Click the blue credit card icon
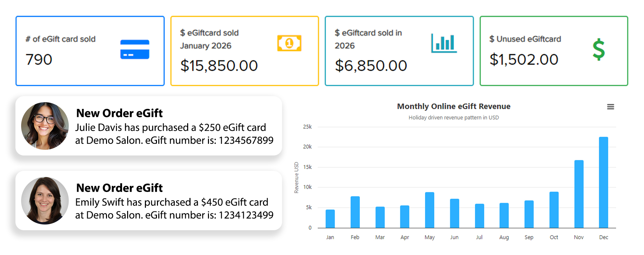This screenshot has height=255, width=644. tap(135, 50)
